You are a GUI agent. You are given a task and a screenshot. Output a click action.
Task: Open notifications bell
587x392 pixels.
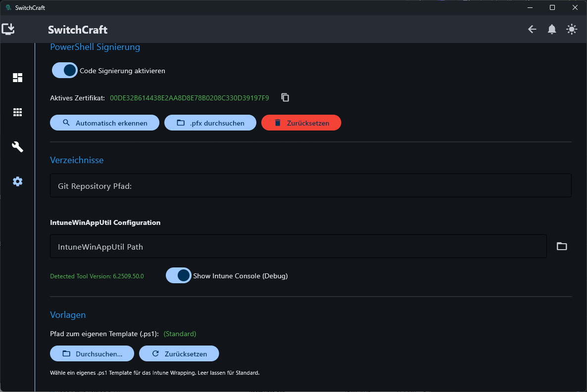click(x=552, y=29)
